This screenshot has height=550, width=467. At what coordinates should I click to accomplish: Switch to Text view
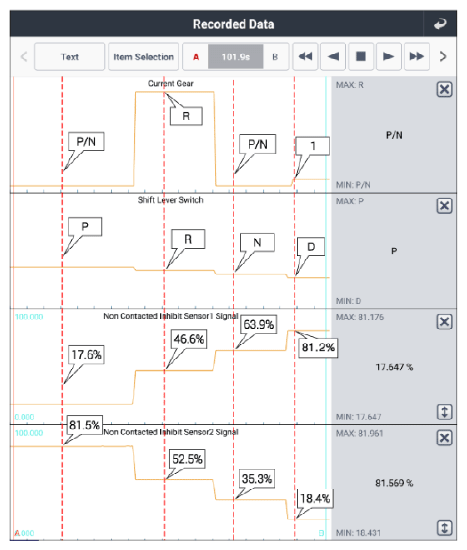click(x=69, y=57)
